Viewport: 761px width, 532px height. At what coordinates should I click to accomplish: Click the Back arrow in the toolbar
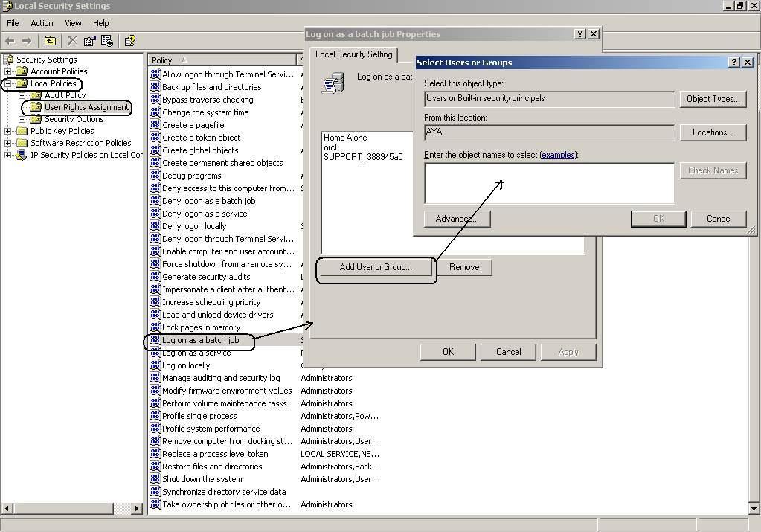[x=10, y=41]
